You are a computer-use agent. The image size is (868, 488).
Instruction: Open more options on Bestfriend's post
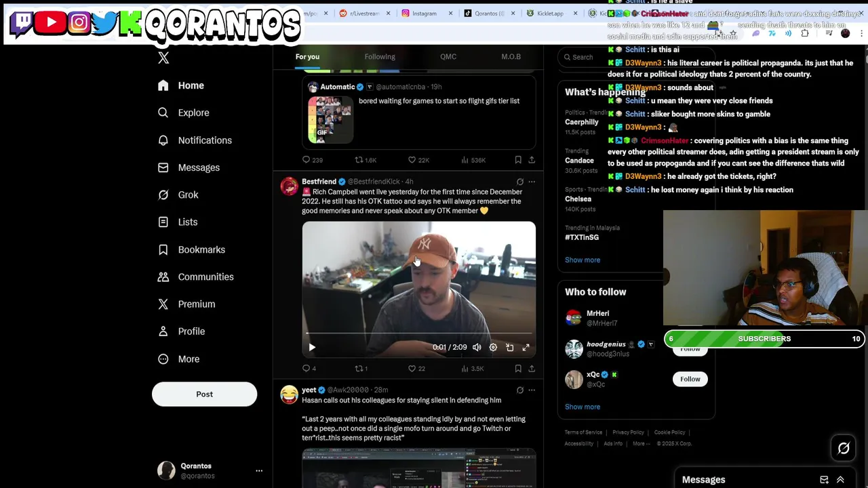(x=532, y=182)
